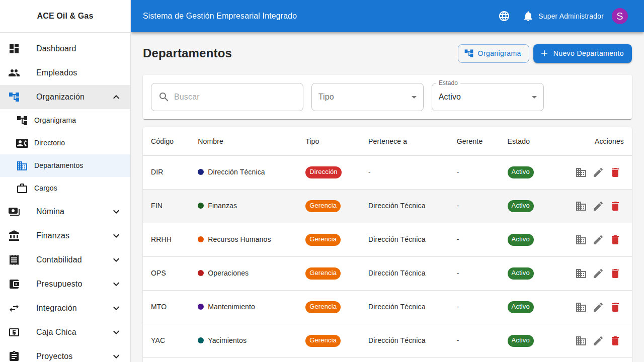The width and height of the screenshot is (644, 362).
Task: Click the Nuevo Departamento button
Action: pos(582,53)
